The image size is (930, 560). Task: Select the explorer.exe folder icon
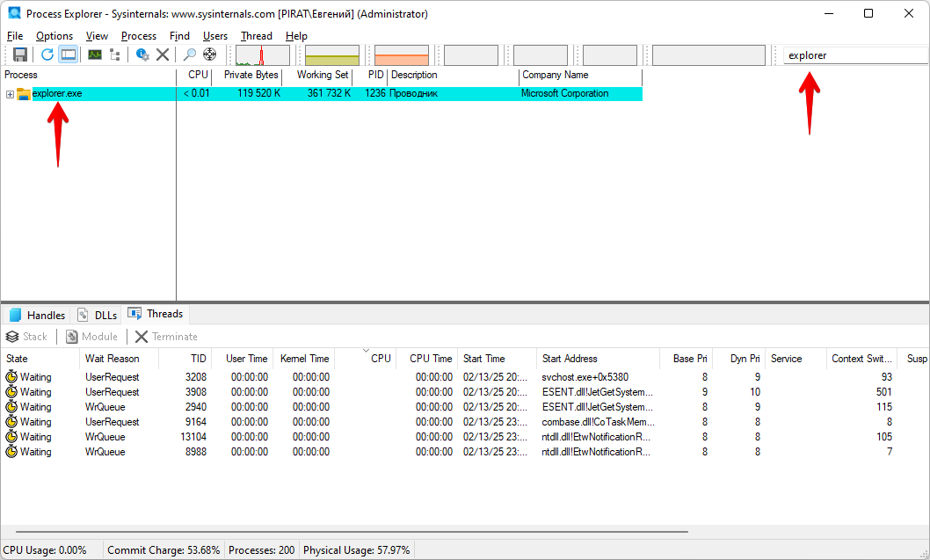(24, 94)
